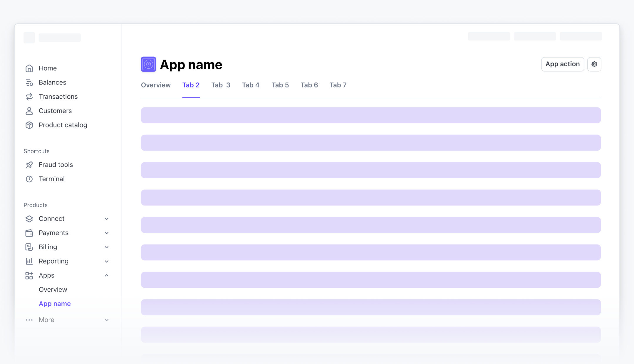Viewport: 634px width, 364px height.
Task: Click the Customers person icon
Action: coord(29,111)
